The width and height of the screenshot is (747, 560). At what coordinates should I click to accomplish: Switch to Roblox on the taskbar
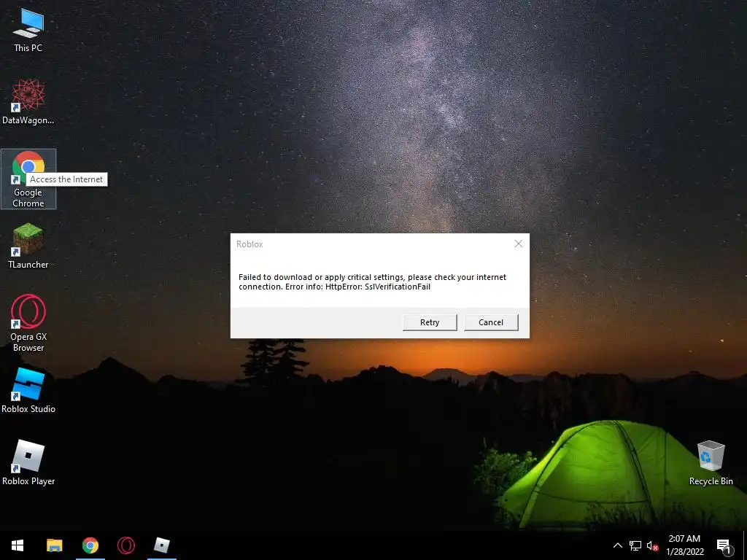162,545
